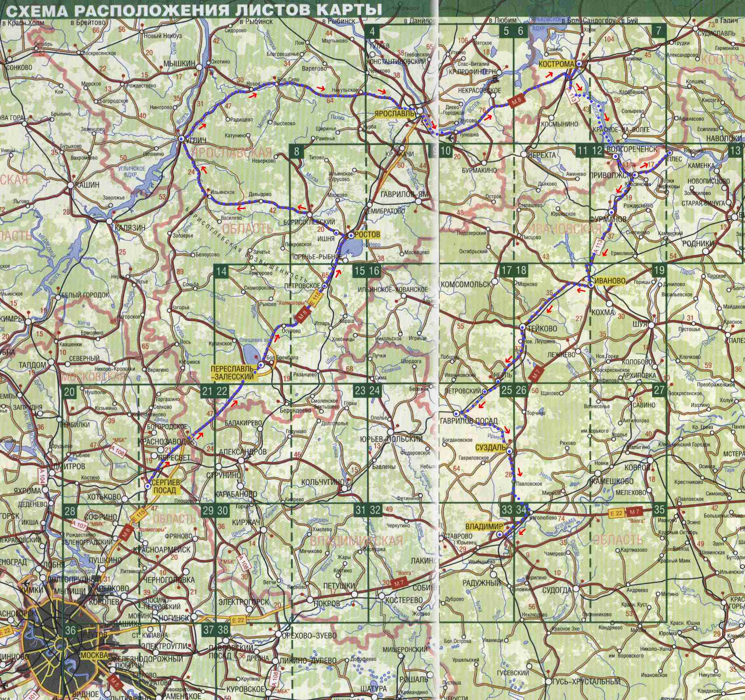Image resolution: width=745 pixels, height=700 pixels.
Task: Click the МЫШКИН town label
Action: tap(180, 63)
